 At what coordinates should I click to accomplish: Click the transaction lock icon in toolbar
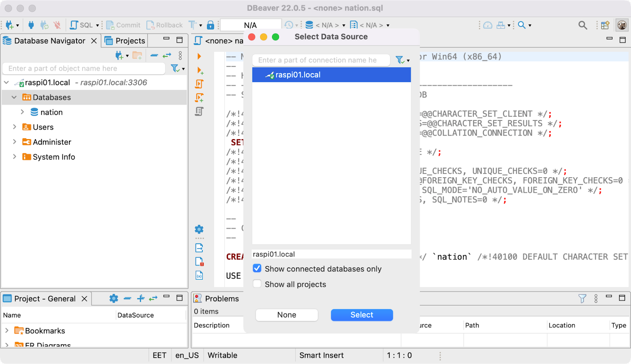coord(211,25)
